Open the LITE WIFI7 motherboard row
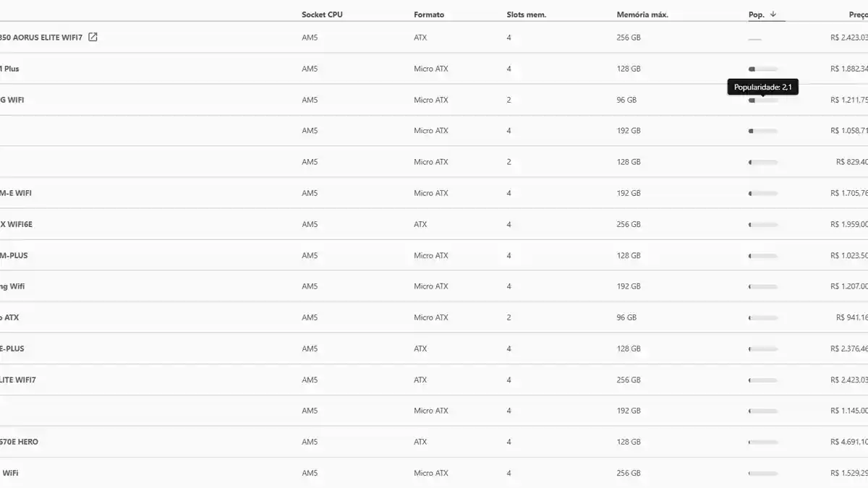This screenshot has width=868, height=488. (18, 380)
